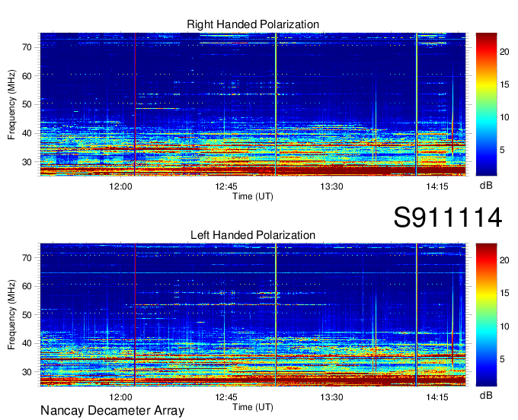Click the 12:45 tick label under bottom plot

point(226,397)
